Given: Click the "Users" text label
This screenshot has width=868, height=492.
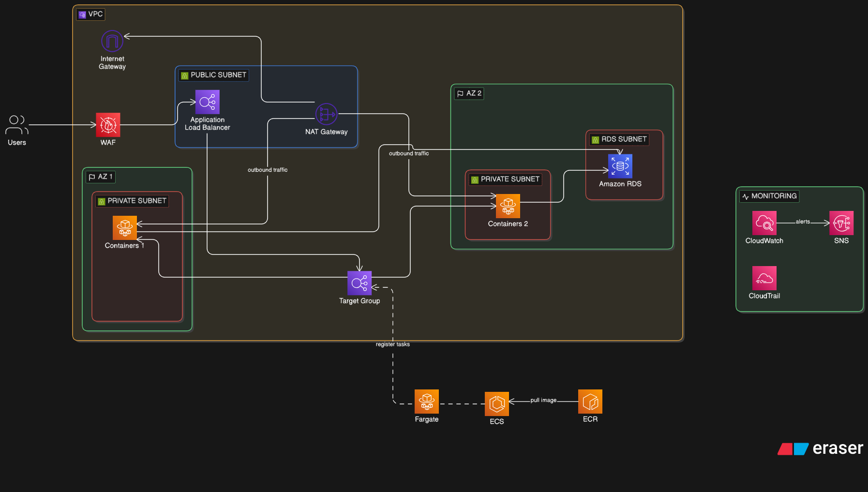Looking at the screenshot, I should click(x=17, y=143).
